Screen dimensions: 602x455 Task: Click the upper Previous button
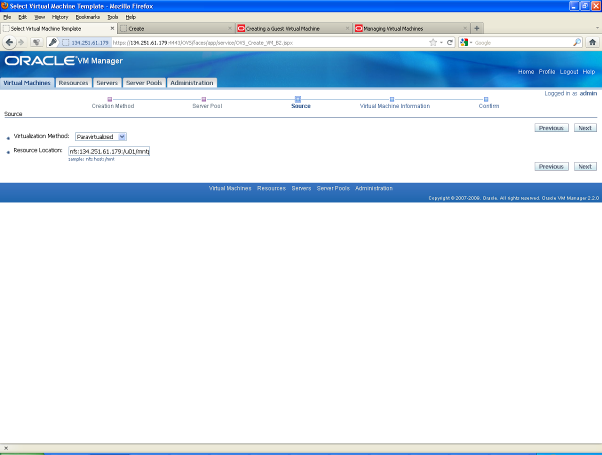point(551,128)
